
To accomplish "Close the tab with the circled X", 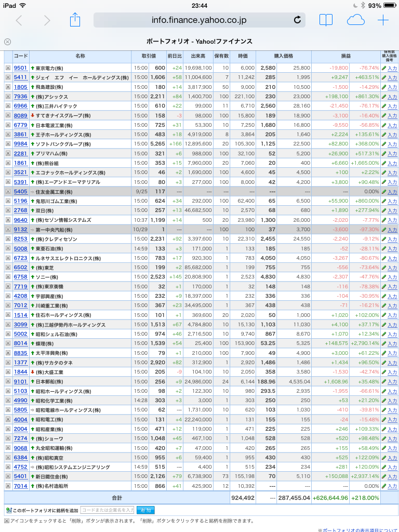I will point(7,42).
